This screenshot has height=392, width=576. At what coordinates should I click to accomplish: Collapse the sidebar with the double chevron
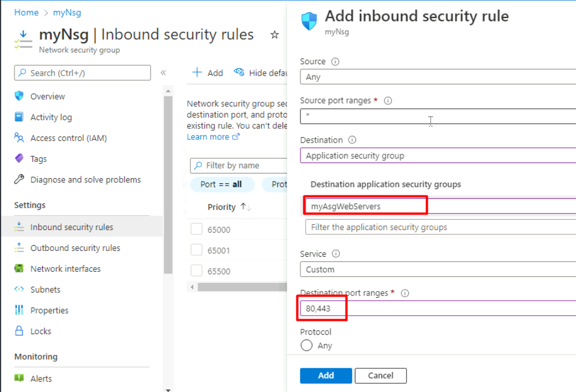click(x=163, y=73)
